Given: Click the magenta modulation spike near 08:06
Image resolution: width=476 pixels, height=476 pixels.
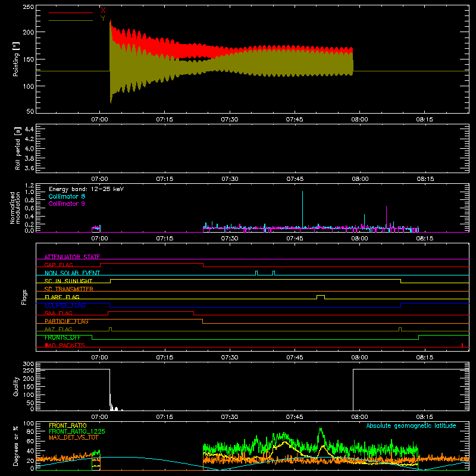Looking at the screenshot, I should coord(386,217).
